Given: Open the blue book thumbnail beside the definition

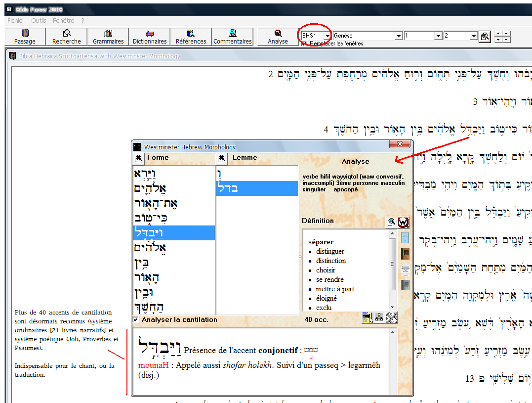Looking at the screenshot, I should click(405, 238).
